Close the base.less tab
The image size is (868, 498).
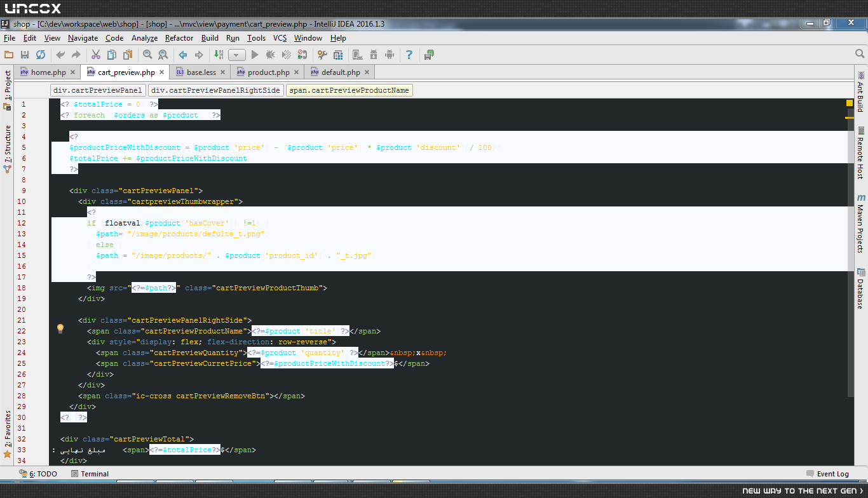222,72
